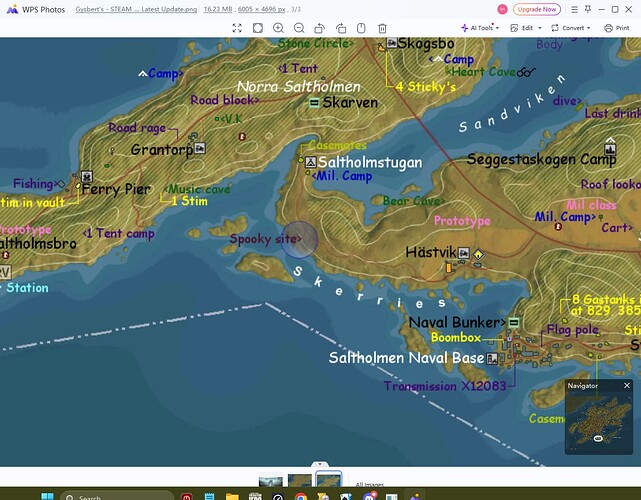Click the Saltholmen Naval Base icon

pos(492,359)
